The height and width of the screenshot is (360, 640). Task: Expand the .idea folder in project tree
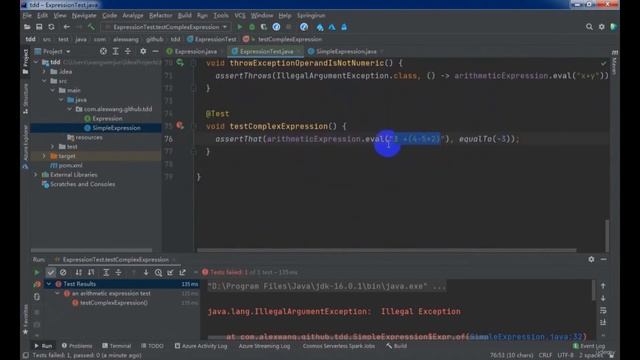coord(44,71)
